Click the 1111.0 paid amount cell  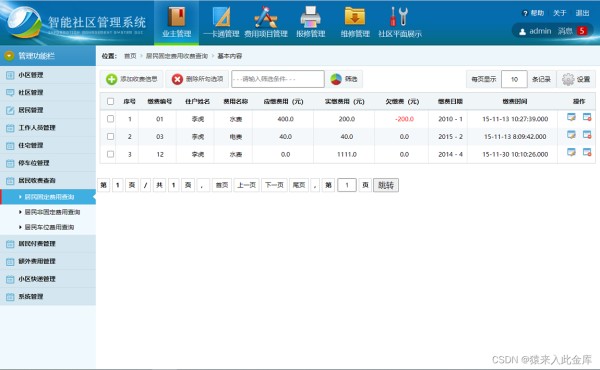(x=347, y=154)
